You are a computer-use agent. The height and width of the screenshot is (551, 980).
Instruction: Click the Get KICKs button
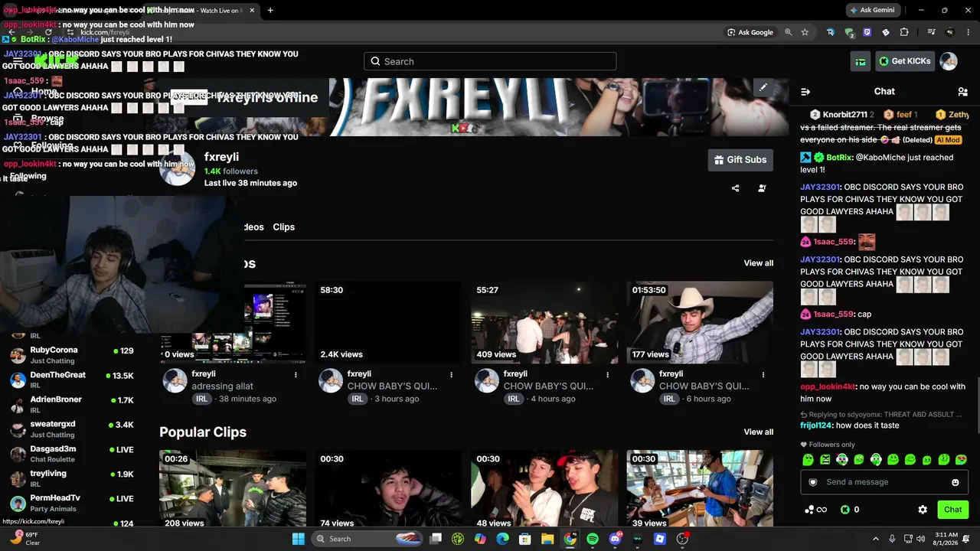point(905,61)
